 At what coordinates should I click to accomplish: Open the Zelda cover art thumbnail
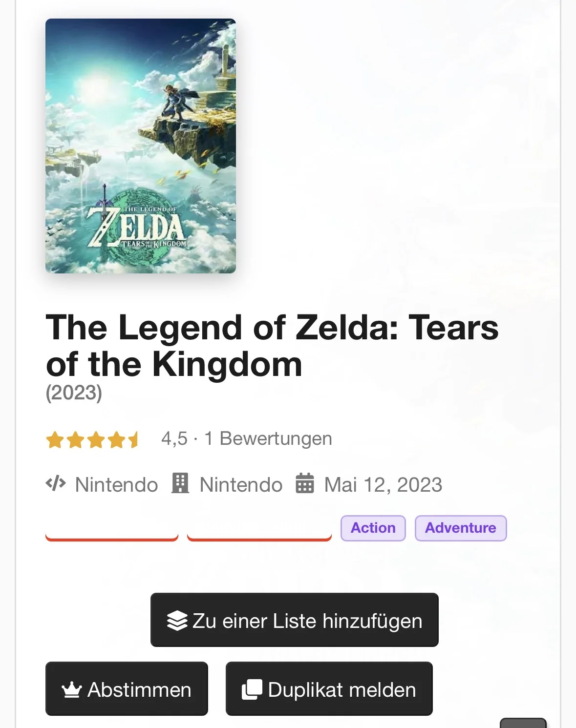click(x=141, y=146)
